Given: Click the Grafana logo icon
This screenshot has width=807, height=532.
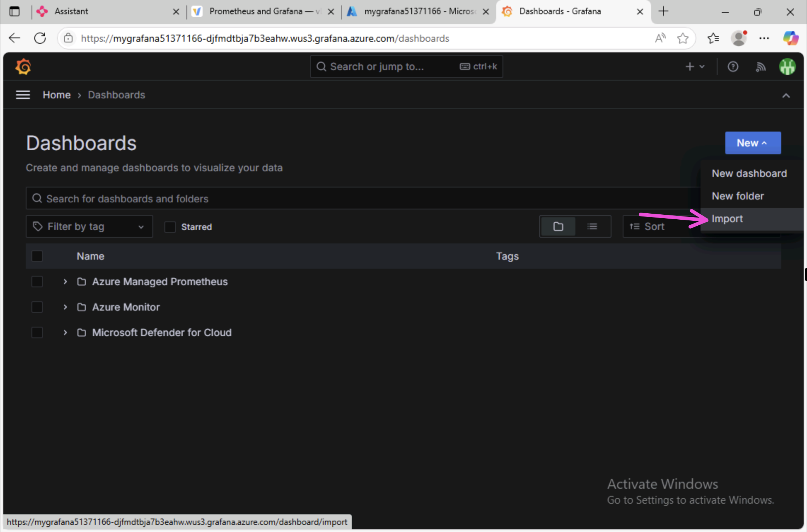Looking at the screenshot, I should (23, 66).
